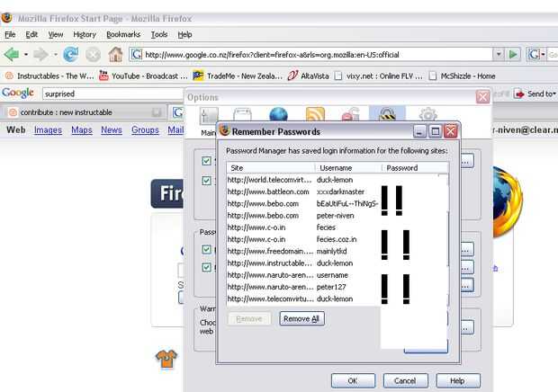Sort saved logins by Site column header
This screenshot has width=558, height=392.
271,168
